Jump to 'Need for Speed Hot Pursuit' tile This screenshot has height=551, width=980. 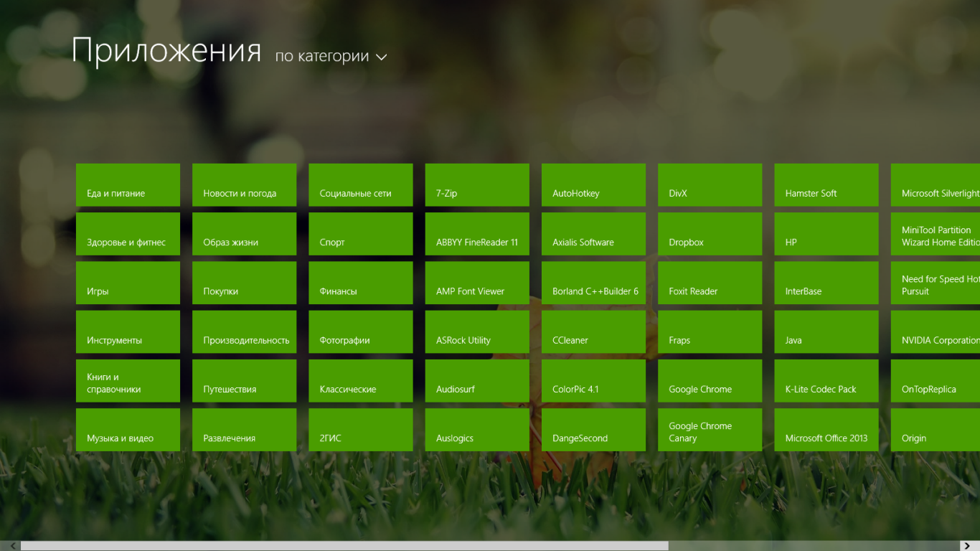(x=936, y=283)
